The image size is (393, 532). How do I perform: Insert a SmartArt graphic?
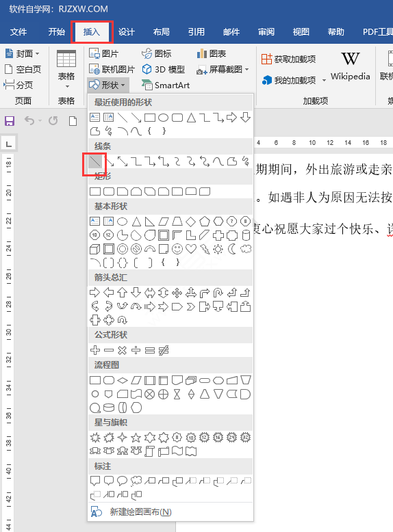(166, 85)
